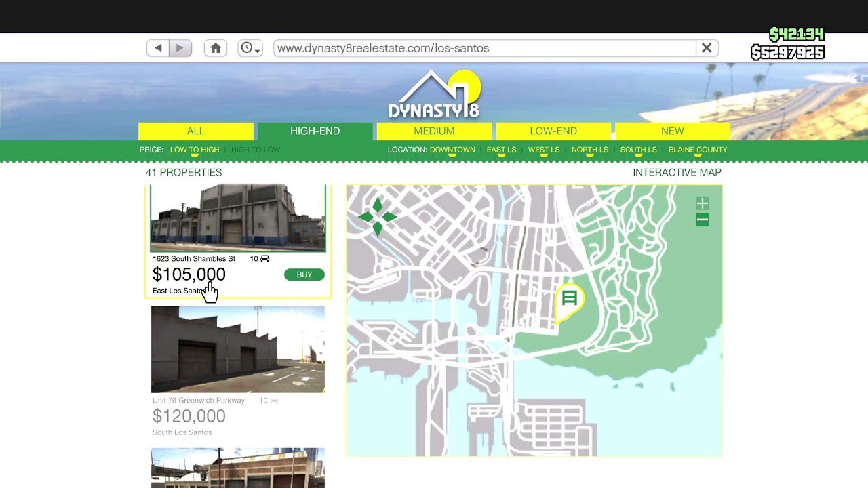Open the LOW-END properties tab

[x=553, y=131]
